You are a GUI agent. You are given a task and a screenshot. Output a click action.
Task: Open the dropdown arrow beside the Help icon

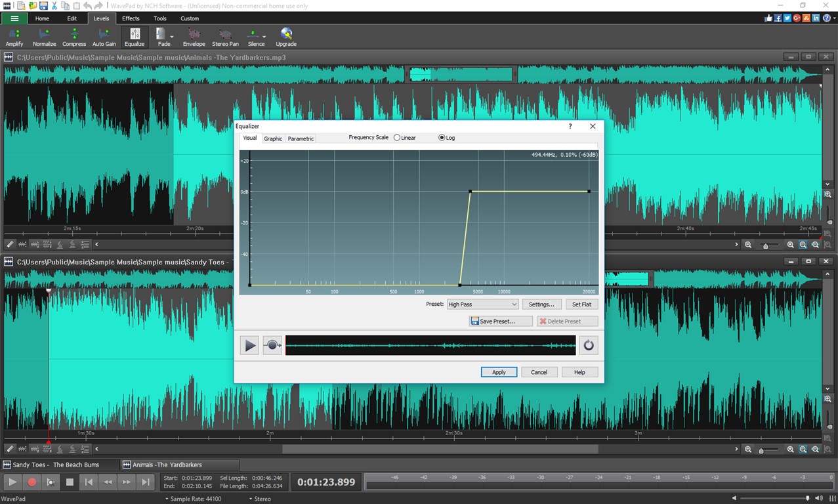click(x=833, y=18)
